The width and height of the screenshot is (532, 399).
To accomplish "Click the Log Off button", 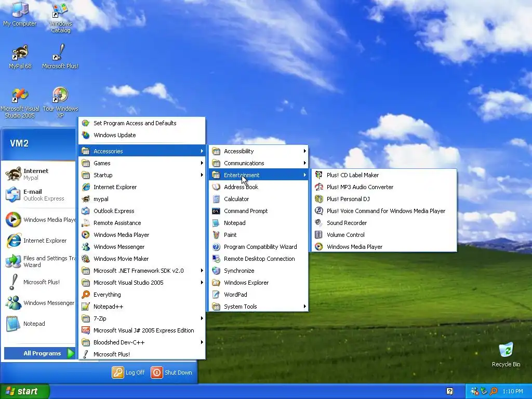I will tap(129, 373).
